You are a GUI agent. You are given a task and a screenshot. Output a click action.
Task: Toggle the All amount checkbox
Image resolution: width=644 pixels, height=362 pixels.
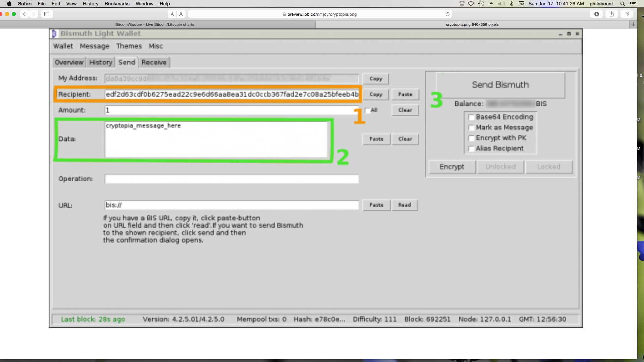tap(368, 110)
